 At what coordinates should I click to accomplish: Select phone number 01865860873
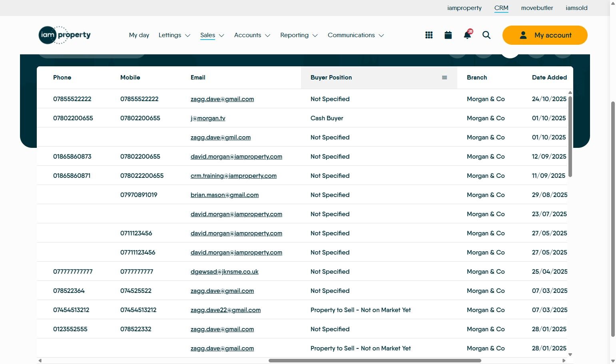pos(72,157)
